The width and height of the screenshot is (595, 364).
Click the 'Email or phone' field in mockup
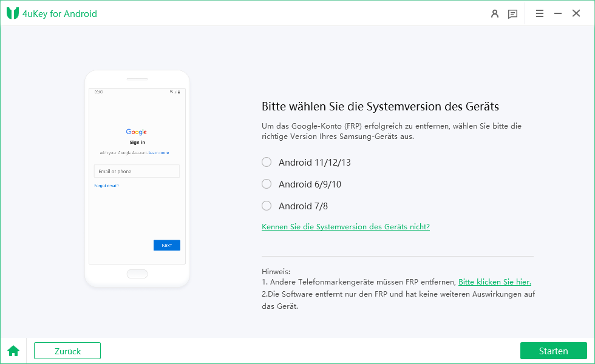[137, 171]
